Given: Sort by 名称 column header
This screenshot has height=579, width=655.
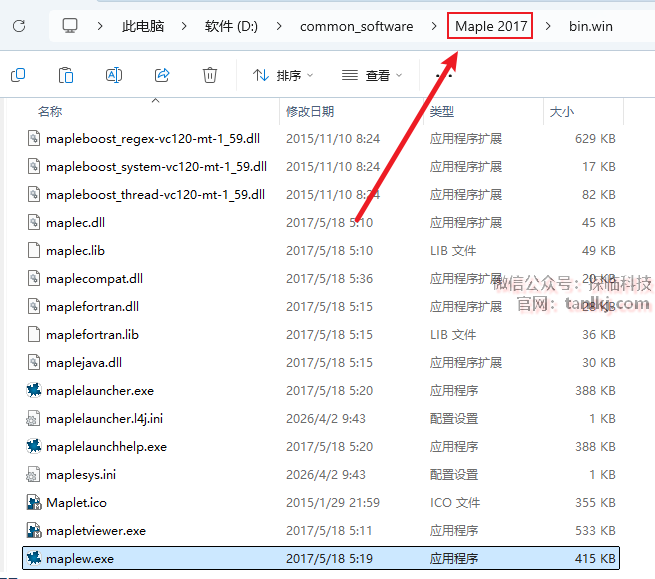Looking at the screenshot, I should click(50, 112).
